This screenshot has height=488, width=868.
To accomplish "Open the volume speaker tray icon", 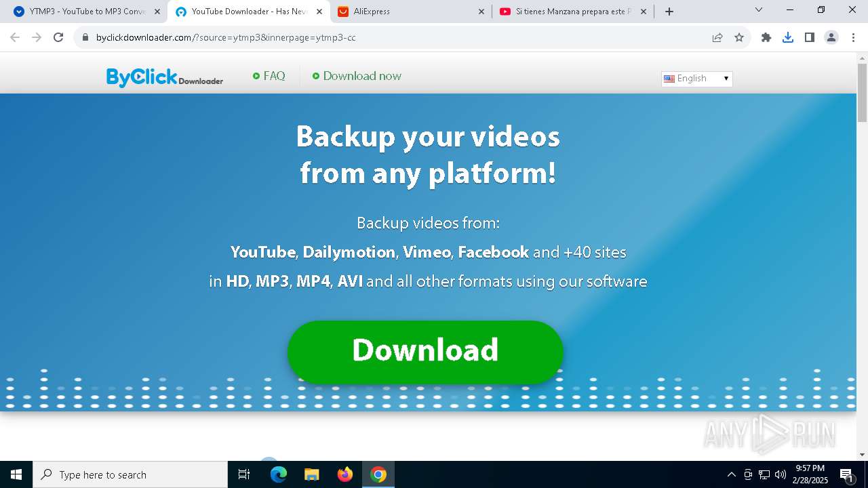I will point(781,474).
